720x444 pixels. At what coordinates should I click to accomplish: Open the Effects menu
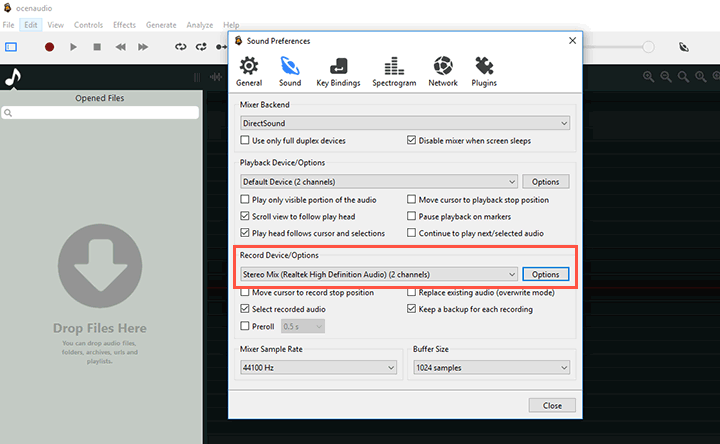coord(124,25)
